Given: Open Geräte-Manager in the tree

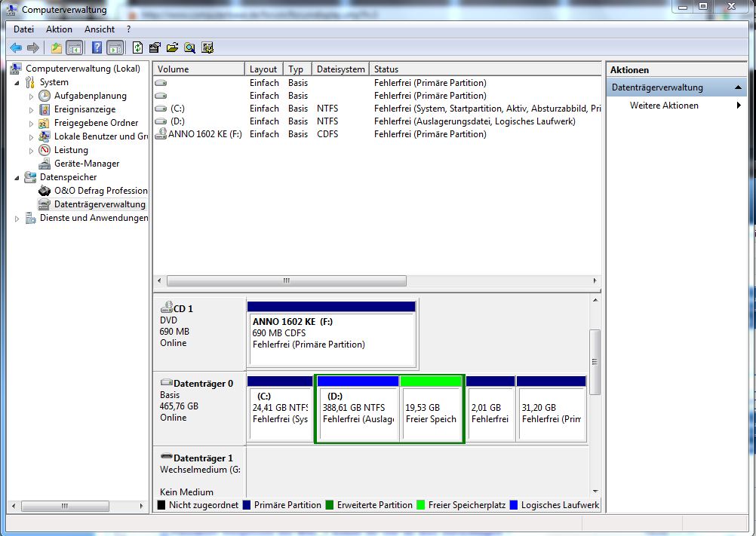Looking at the screenshot, I should click(87, 164).
